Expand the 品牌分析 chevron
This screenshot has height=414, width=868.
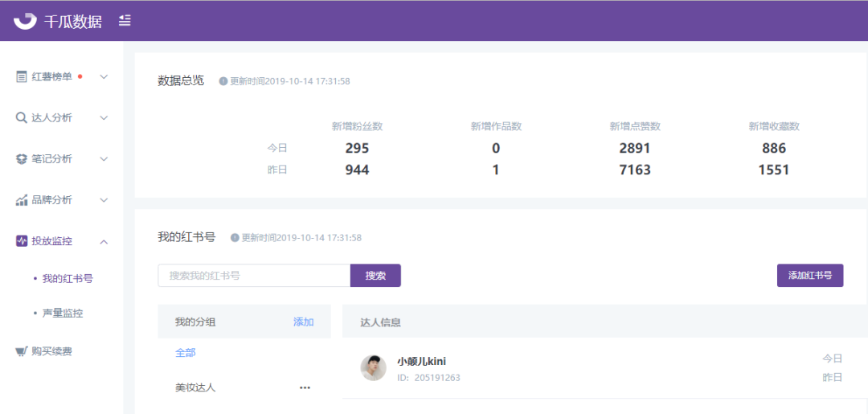pos(104,200)
